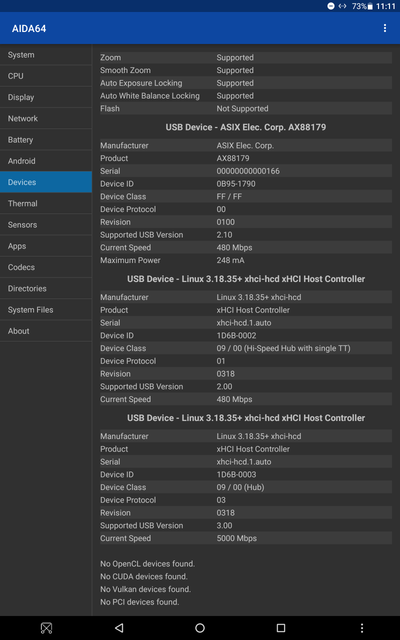Select the ASIX AX88179 USB device heading
The image size is (400, 640).
pos(246,127)
